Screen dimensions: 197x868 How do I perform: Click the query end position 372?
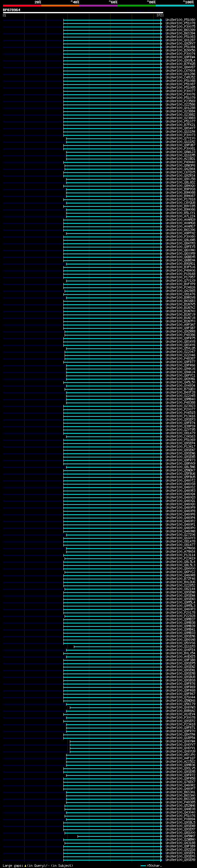point(159,15)
